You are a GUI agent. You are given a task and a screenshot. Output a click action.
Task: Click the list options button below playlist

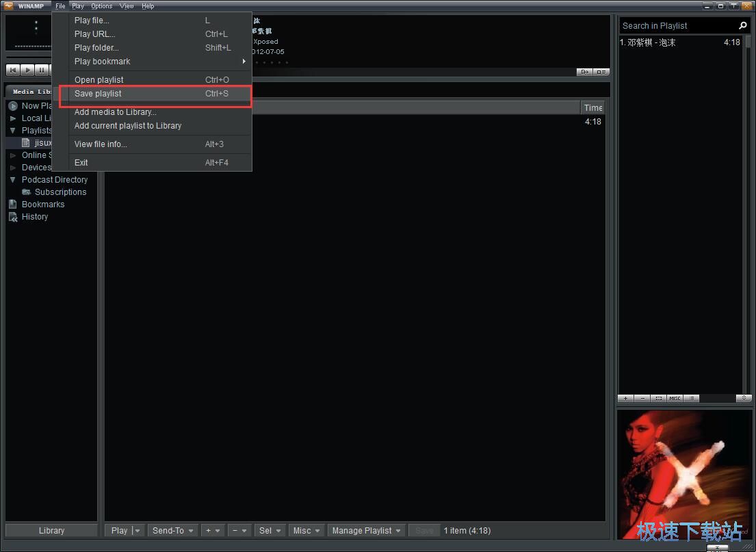692,398
